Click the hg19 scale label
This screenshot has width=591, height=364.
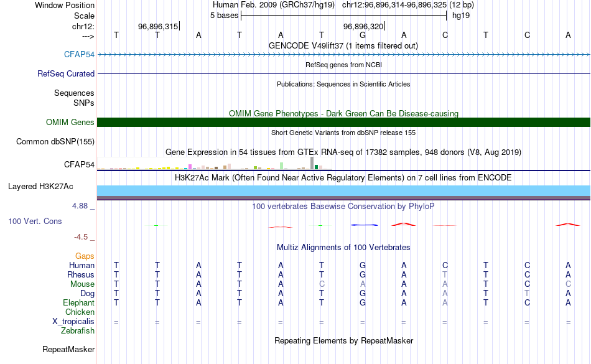[x=461, y=16]
